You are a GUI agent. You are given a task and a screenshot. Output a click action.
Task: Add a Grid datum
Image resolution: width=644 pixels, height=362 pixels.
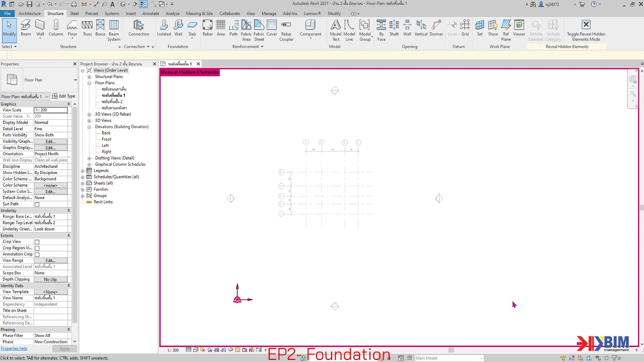point(465,28)
